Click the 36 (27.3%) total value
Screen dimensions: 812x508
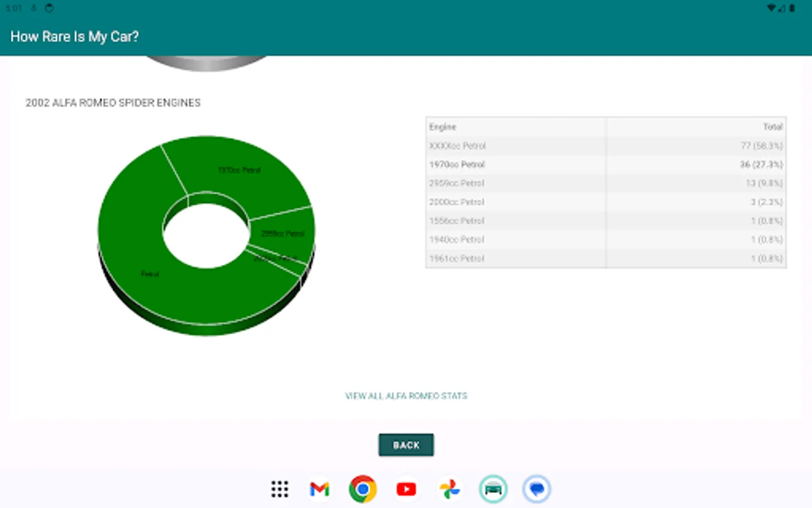coord(761,164)
